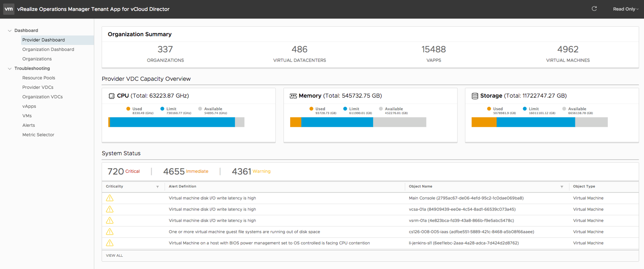Open Provider VDCs troubleshooting page
644x269 pixels.
coord(38,88)
